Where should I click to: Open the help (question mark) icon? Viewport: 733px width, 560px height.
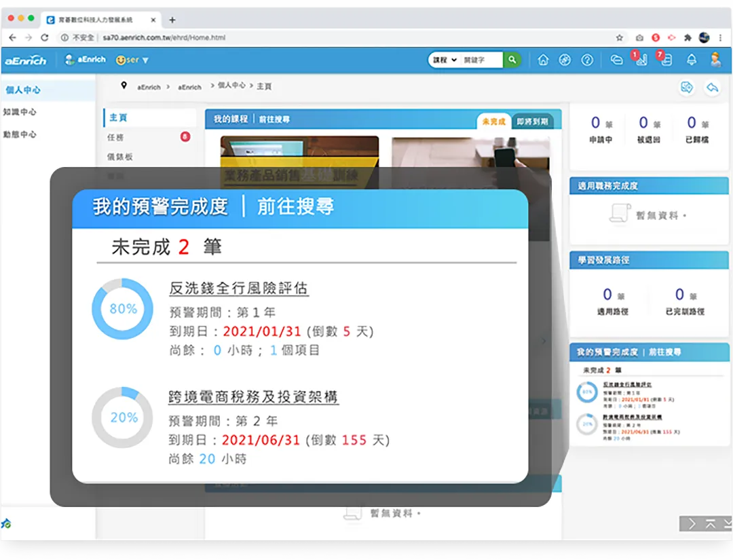tap(587, 60)
